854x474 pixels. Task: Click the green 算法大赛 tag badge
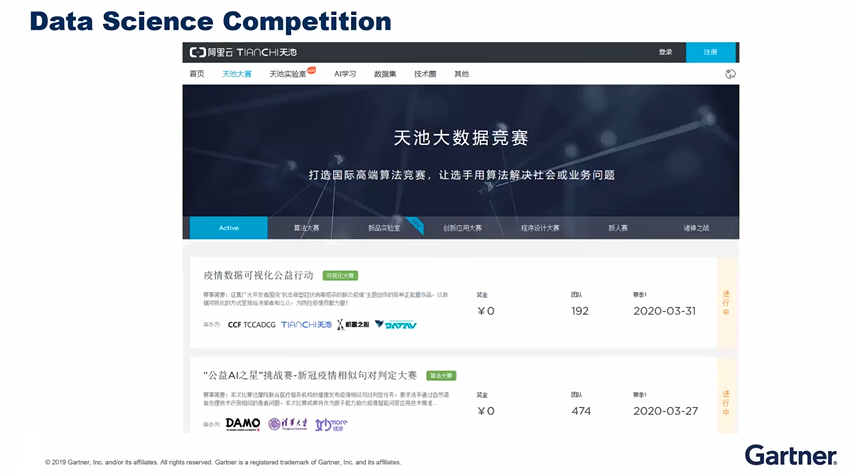tap(441, 375)
